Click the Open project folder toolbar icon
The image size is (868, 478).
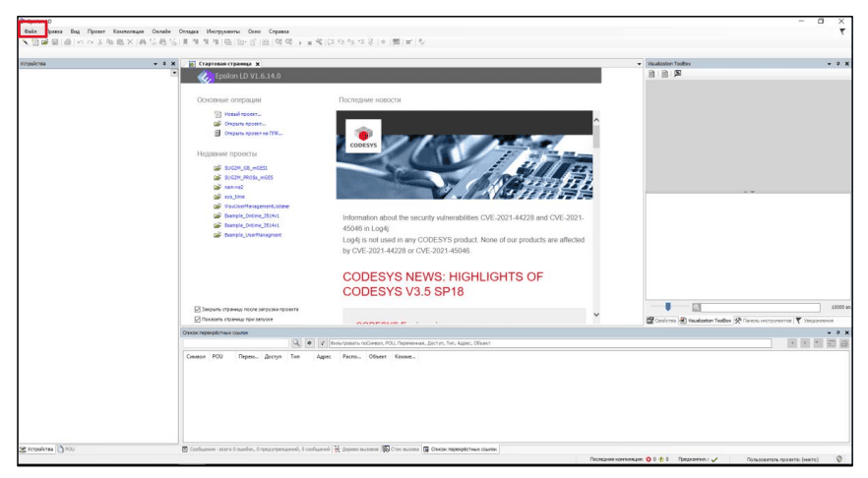coord(45,42)
